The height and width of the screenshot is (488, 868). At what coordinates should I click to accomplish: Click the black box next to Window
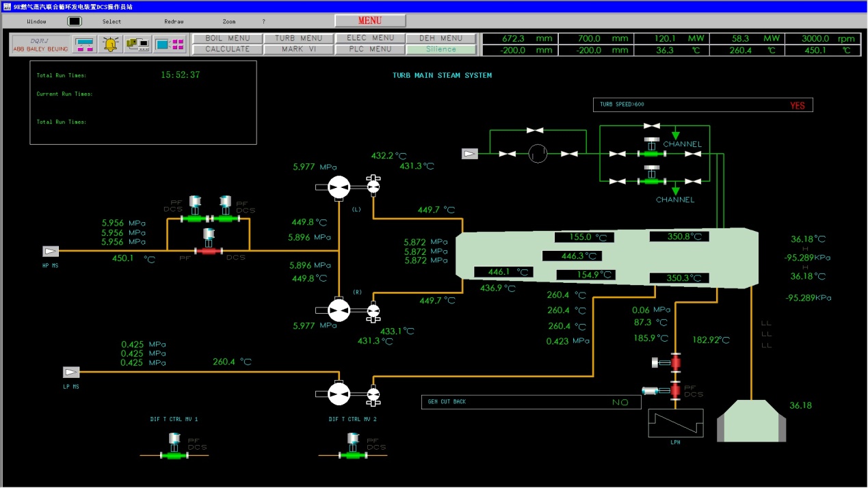point(74,21)
